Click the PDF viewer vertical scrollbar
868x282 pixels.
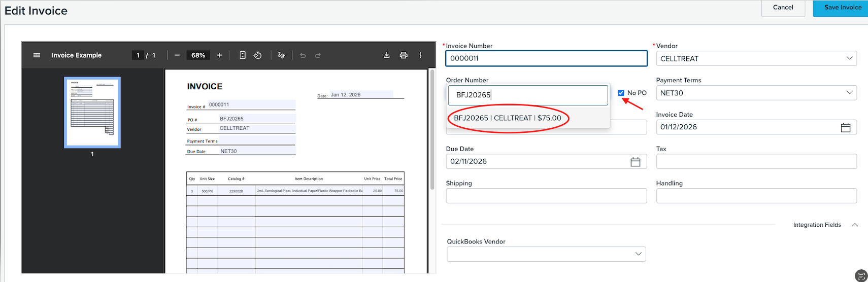pos(432,129)
